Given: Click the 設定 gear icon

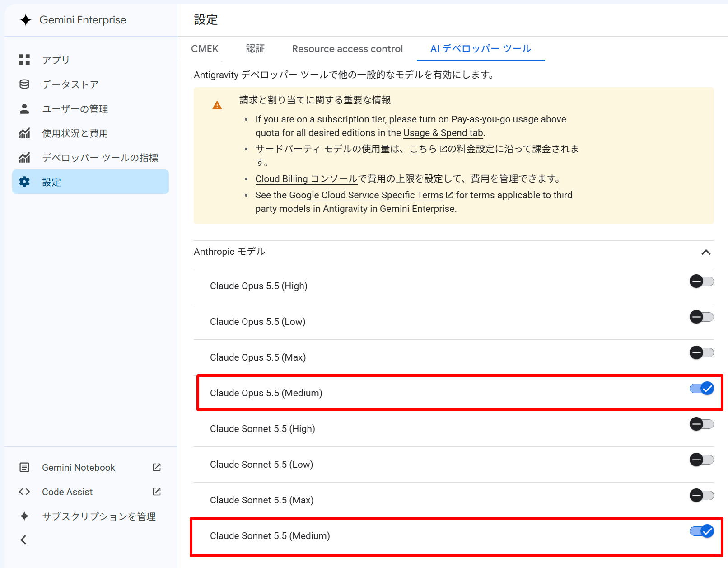Looking at the screenshot, I should (24, 182).
